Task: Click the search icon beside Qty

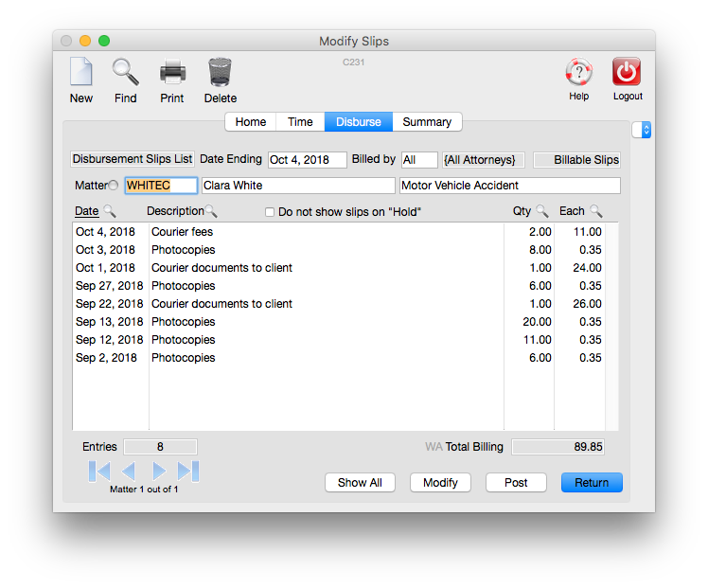Action: click(x=542, y=211)
